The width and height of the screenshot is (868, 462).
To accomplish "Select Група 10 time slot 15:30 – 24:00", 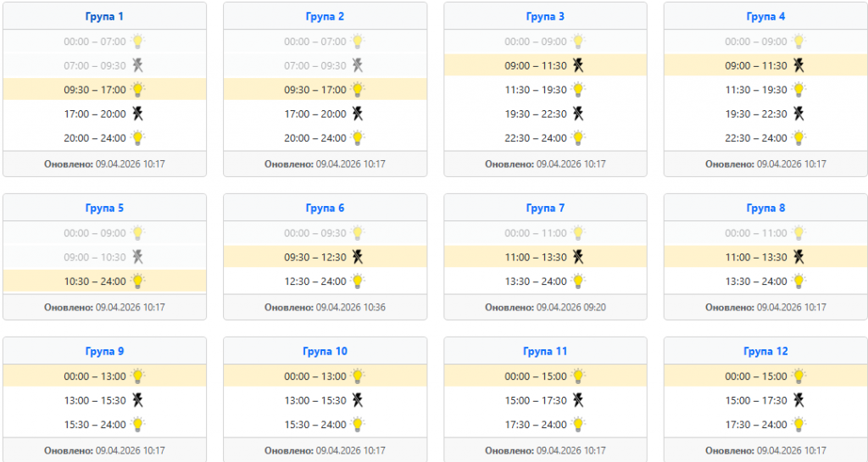I will pyautogui.click(x=315, y=425).
